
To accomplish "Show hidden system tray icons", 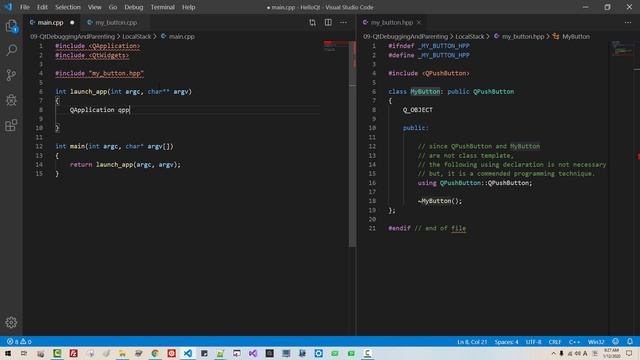I will [553, 353].
